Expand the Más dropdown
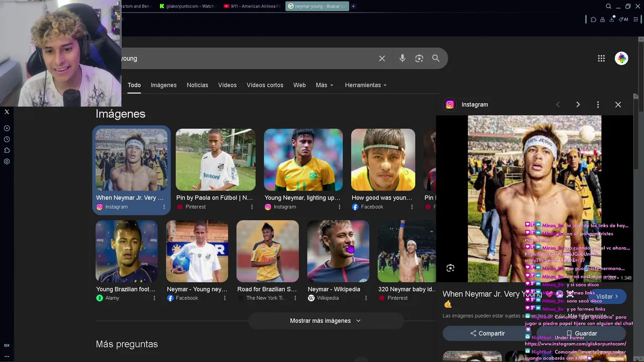 (324, 85)
